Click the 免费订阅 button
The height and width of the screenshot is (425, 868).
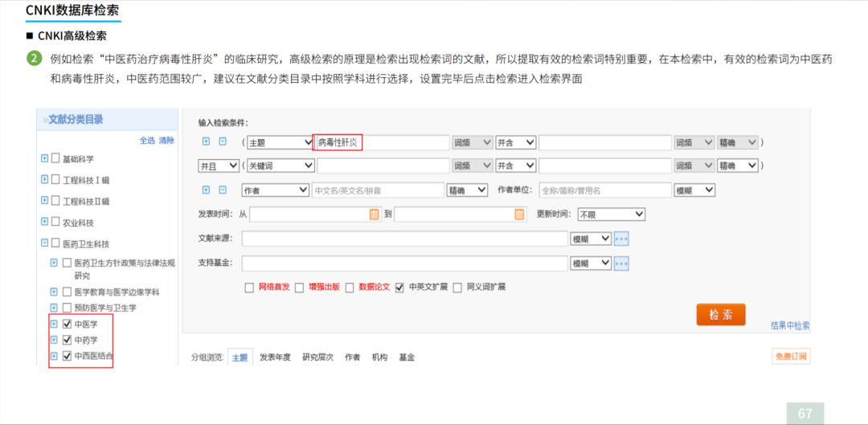(791, 357)
